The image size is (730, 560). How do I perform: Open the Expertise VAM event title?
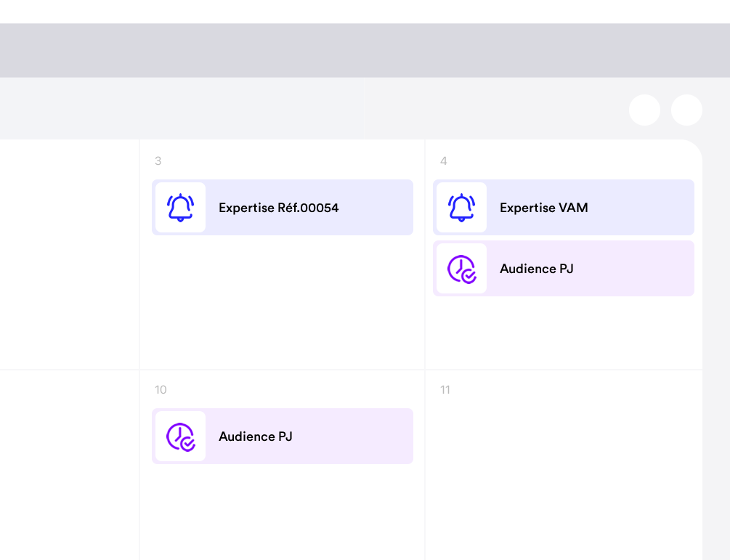point(543,208)
